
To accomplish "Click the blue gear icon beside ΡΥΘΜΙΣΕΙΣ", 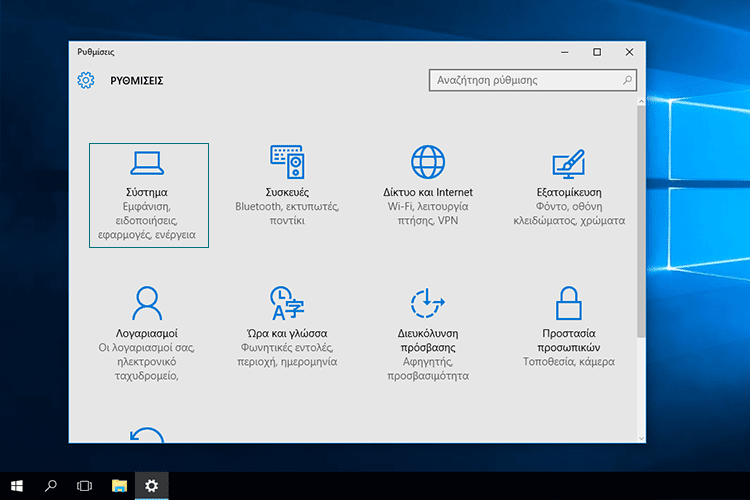I will pos(86,80).
